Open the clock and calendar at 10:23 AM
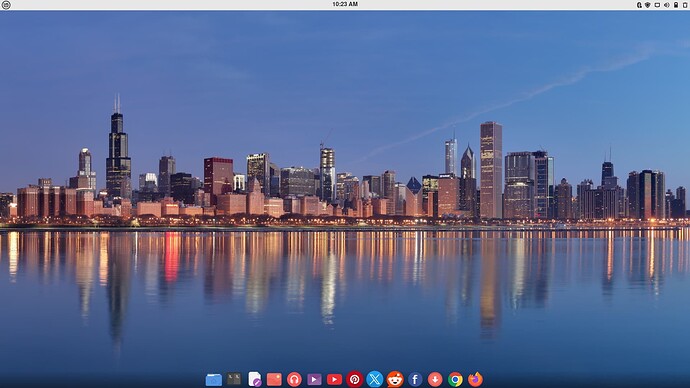The height and width of the screenshot is (388, 690). (x=345, y=4)
